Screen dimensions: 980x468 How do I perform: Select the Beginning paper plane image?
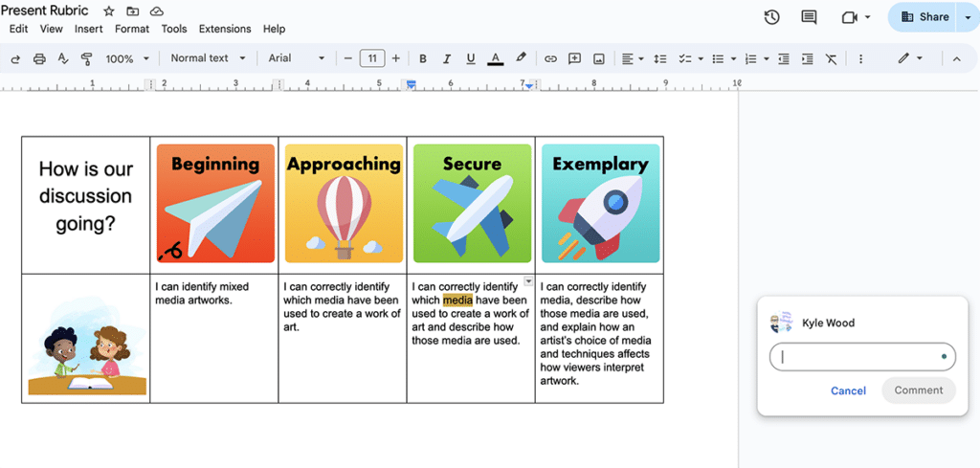click(215, 203)
